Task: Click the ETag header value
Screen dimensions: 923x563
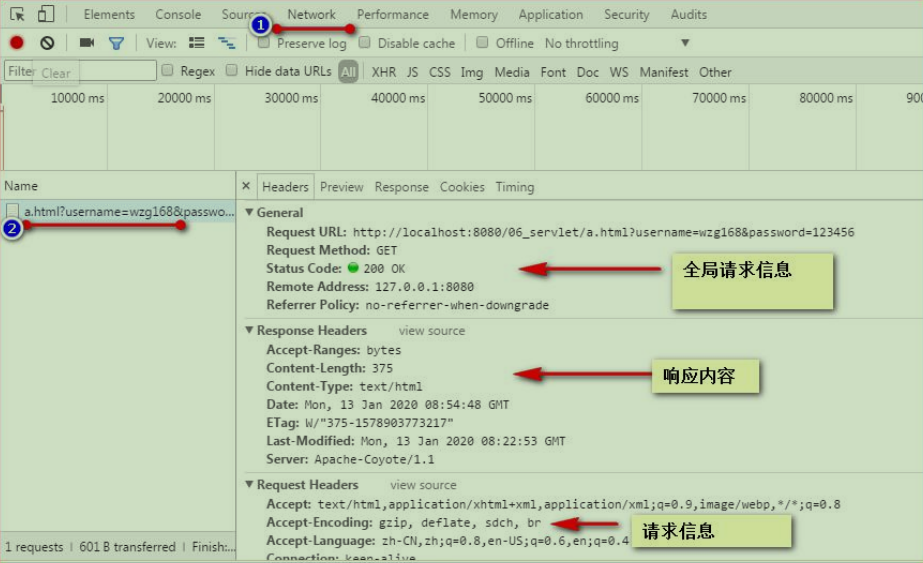Action: tap(380, 423)
